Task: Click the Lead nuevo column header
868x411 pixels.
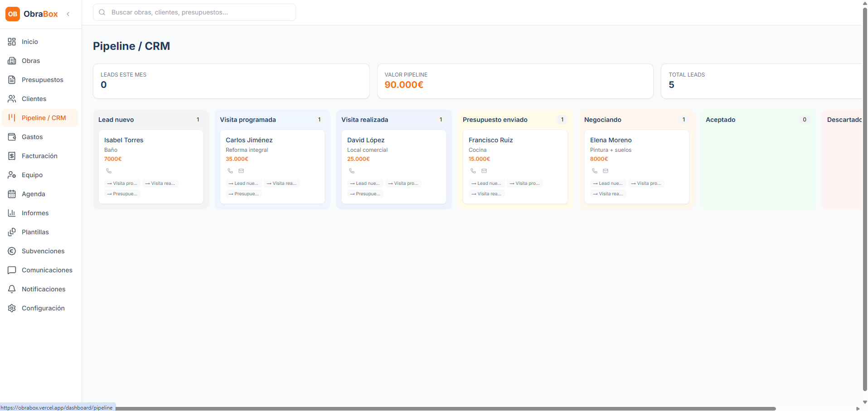Action: coord(116,120)
